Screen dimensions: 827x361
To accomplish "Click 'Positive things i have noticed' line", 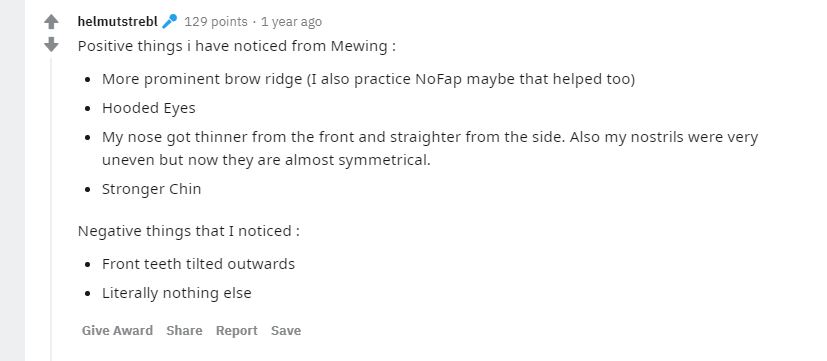I will (236, 46).
